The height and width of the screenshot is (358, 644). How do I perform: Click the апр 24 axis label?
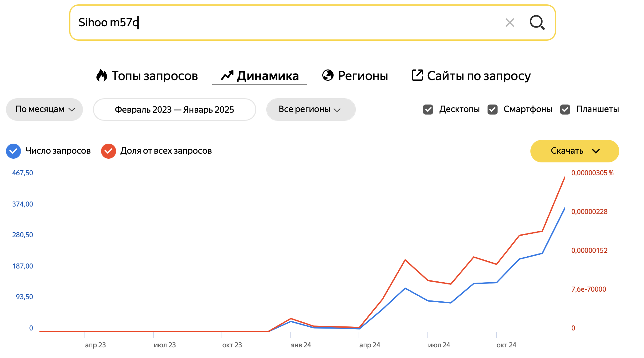pyautogui.click(x=370, y=345)
